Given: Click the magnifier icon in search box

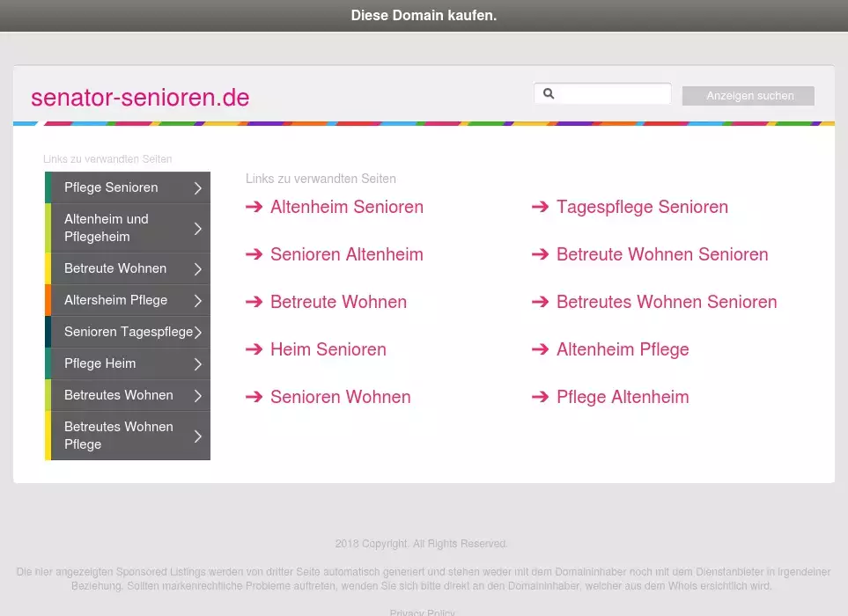Looking at the screenshot, I should [x=548, y=94].
